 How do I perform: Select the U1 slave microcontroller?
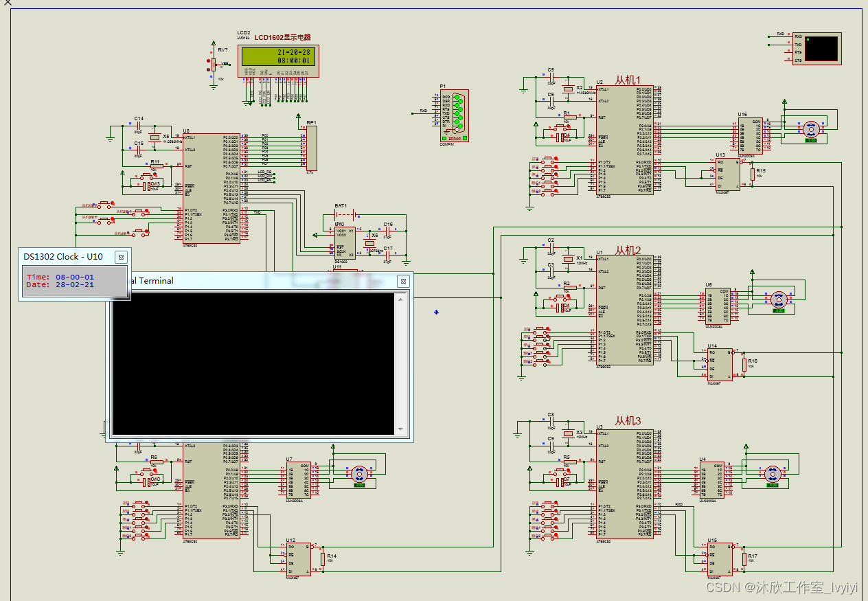[624, 310]
